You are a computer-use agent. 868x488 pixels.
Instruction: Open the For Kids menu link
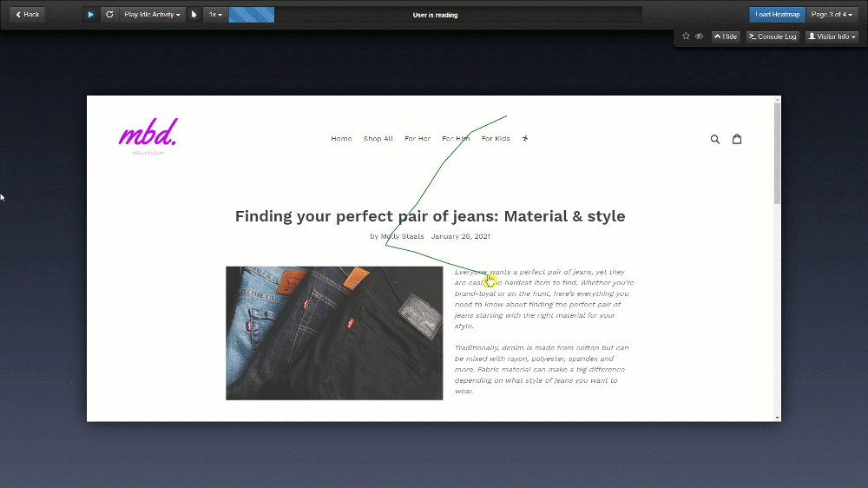[x=496, y=138]
